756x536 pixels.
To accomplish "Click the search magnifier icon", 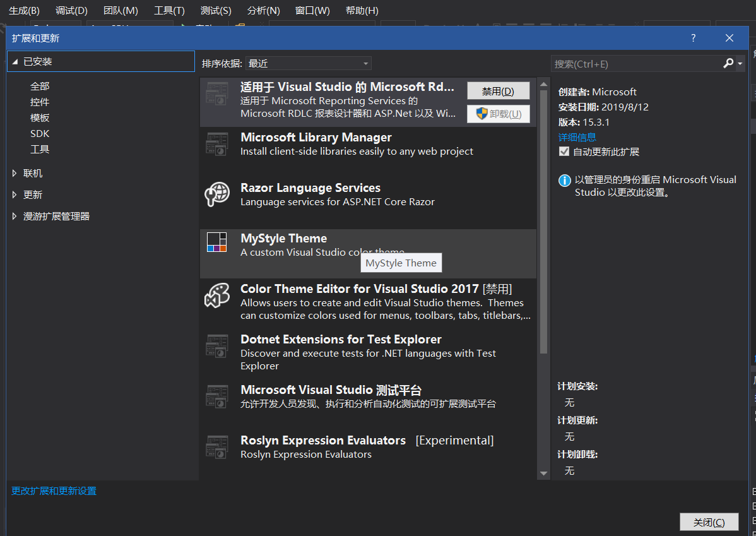I will pyautogui.click(x=728, y=63).
